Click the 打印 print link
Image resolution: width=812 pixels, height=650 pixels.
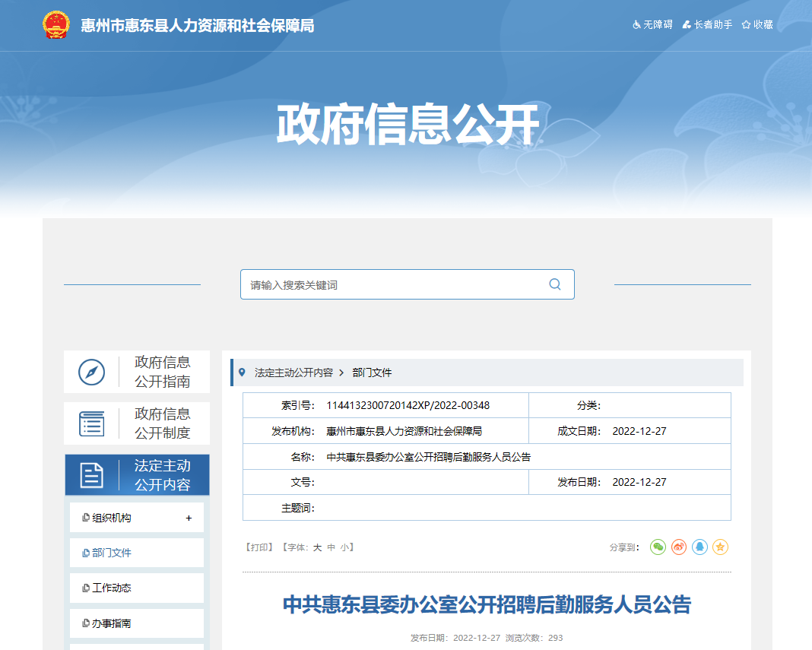click(x=259, y=547)
